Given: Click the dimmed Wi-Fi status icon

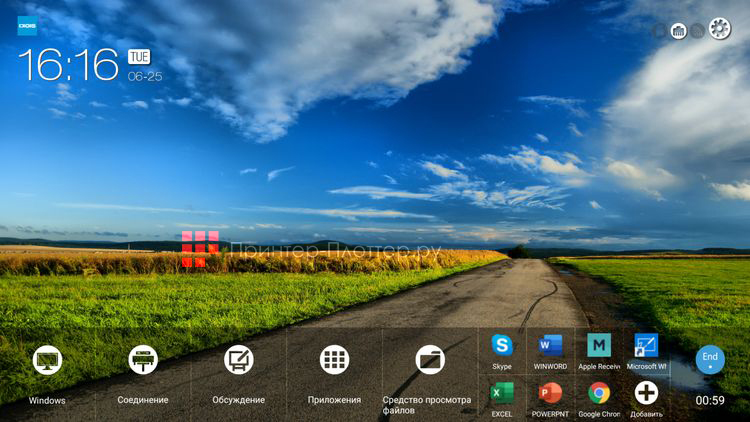Looking at the screenshot, I should [698, 31].
